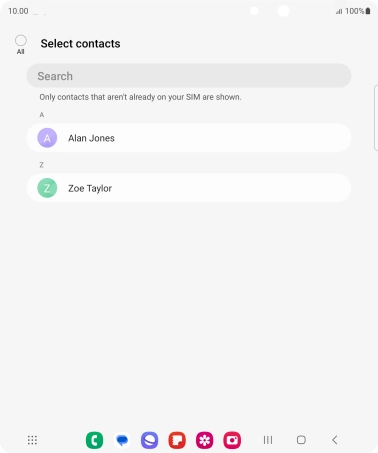The height and width of the screenshot is (453, 378).
Task: Launch the pink Gallery flower icon
Action: pyautogui.click(x=204, y=440)
